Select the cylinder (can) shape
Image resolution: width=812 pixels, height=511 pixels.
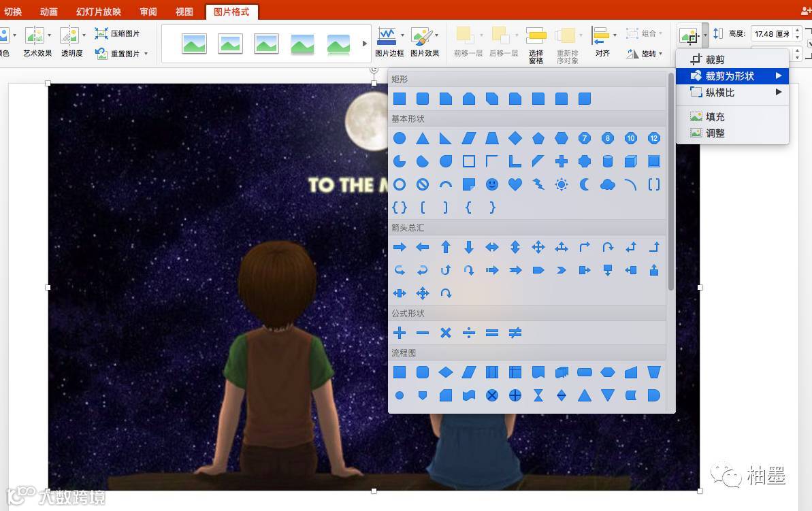pyautogui.click(x=607, y=161)
